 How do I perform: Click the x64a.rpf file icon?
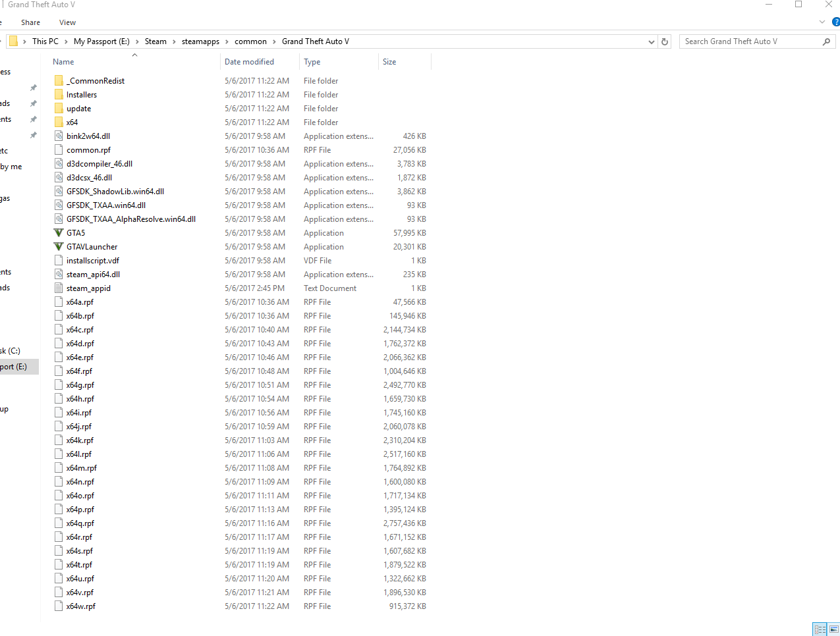[x=59, y=302]
